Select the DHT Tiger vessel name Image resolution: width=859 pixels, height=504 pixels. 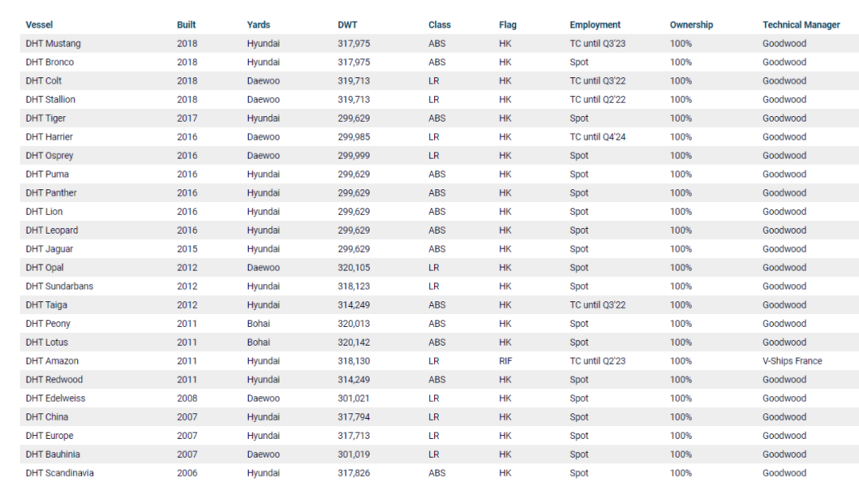tap(45, 118)
